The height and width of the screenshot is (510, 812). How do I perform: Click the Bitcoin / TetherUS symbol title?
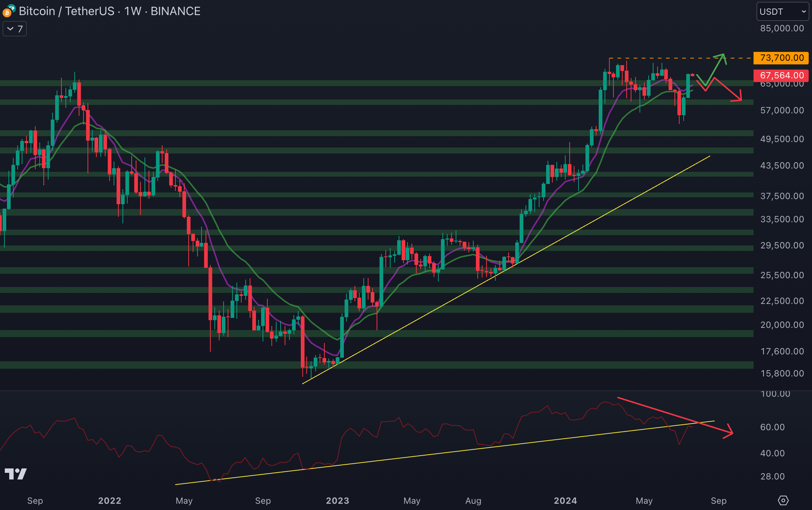coord(67,11)
